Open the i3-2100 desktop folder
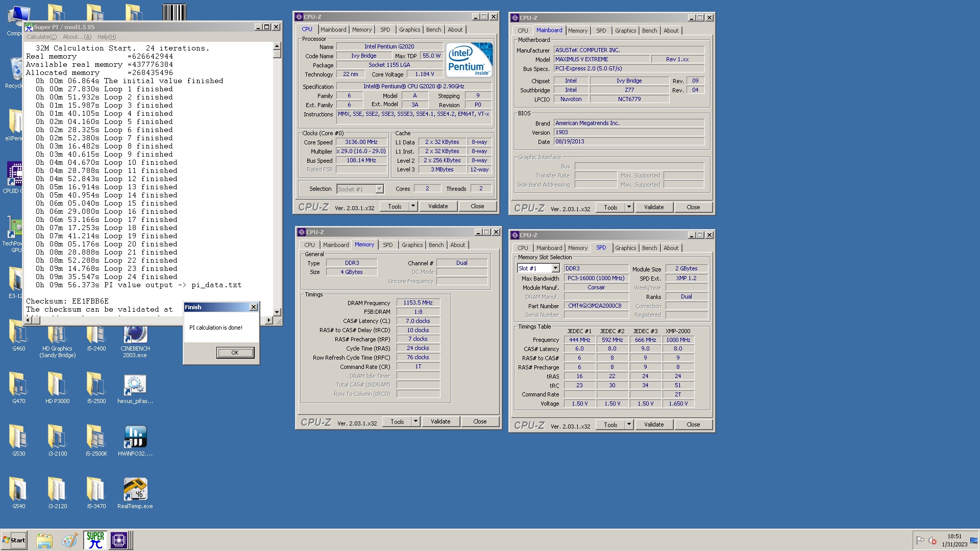 click(57, 440)
